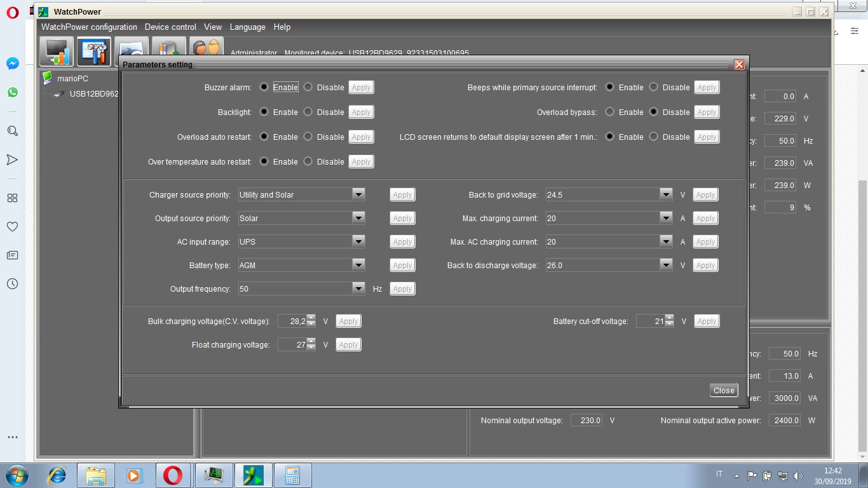Click the hammer and wrench settings icon

point(94,51)
